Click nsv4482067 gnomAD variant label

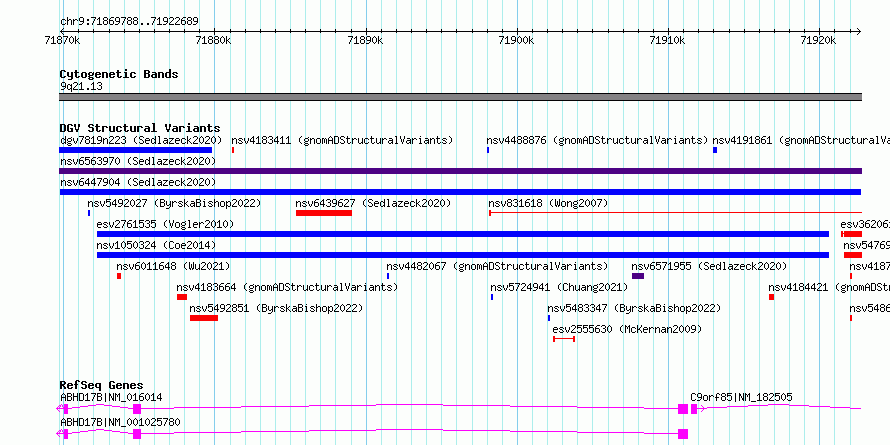(x=497, y=266)
